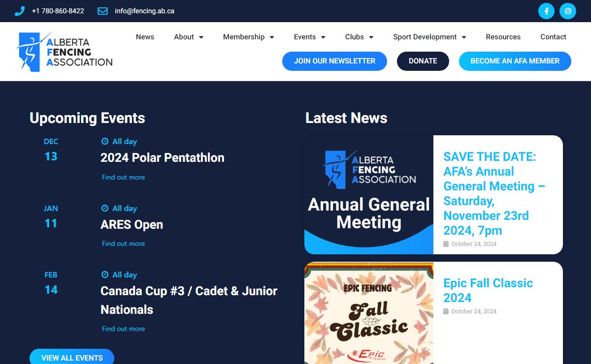
Task: Click the Epic Fencing Fall Classic thumbnail
Action: [x=369, y=313]
